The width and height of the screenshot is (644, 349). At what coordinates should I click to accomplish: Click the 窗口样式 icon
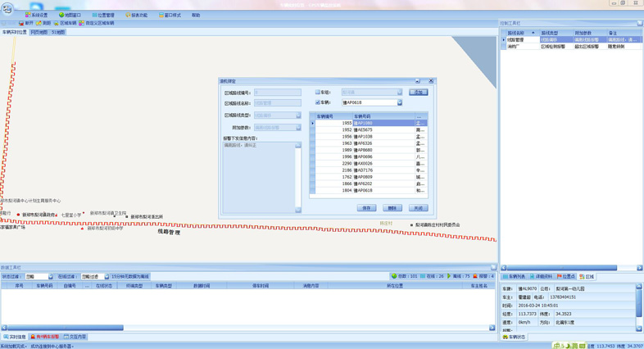[162, 15]
